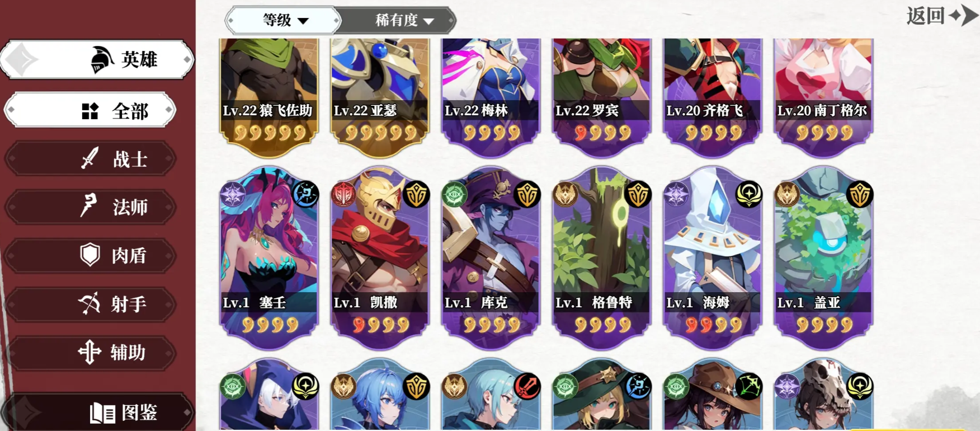Image resolution: width=980 pixels, height=431 pixels.
Task: Select the 肉盾 tank filter
Action: 91,256
